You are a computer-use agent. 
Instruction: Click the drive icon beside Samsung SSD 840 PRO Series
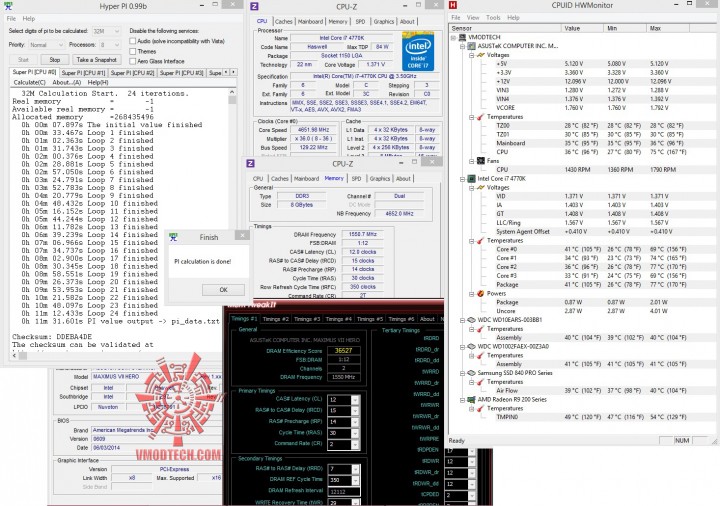(472, 373)
